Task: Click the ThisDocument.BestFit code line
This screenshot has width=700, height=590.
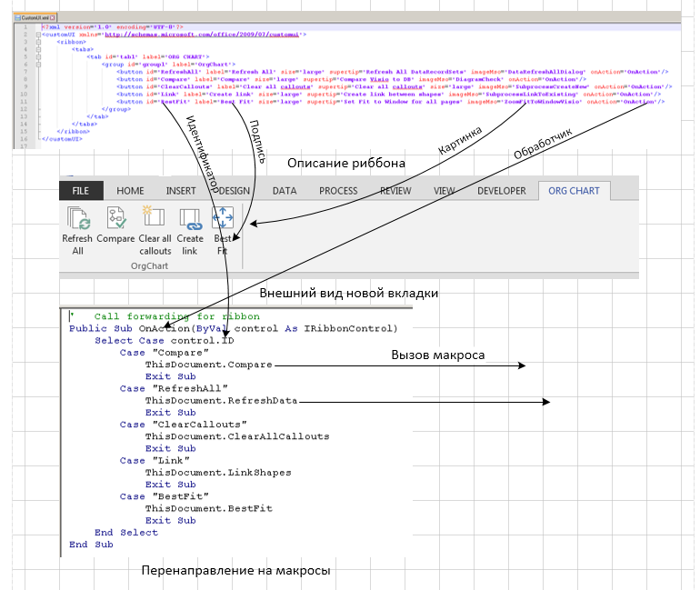Action: pos(208,509)
